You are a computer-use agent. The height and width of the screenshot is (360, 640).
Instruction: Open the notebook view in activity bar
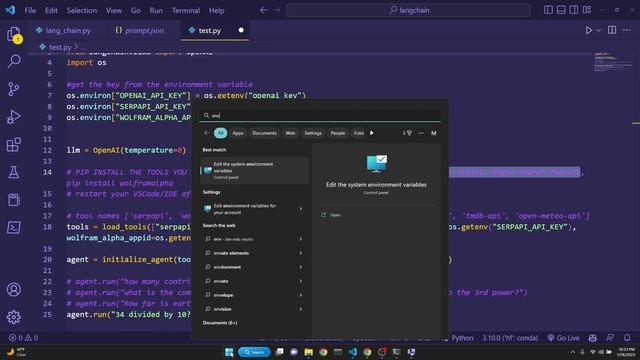(x=13, y=200)
